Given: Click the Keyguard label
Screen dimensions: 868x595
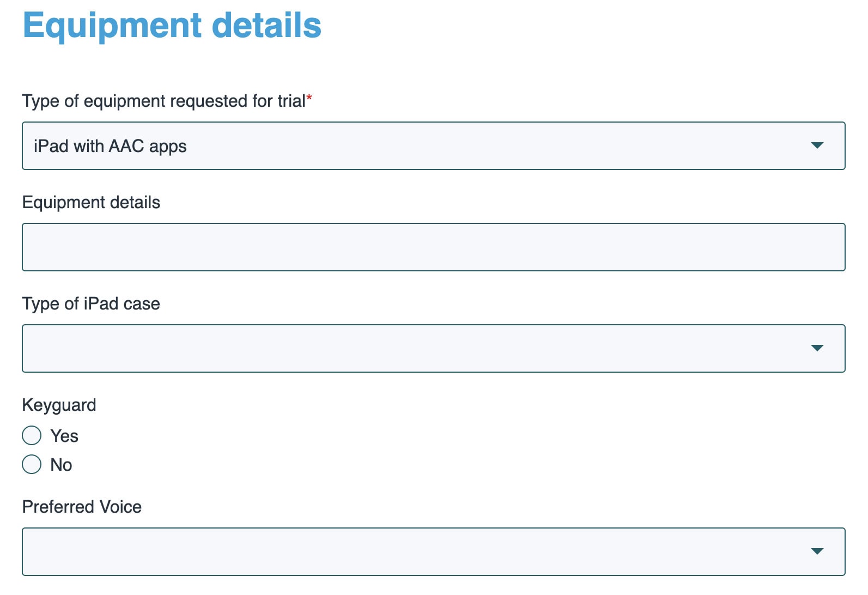Looking at the screenshot, I should [x=59, y=404].
